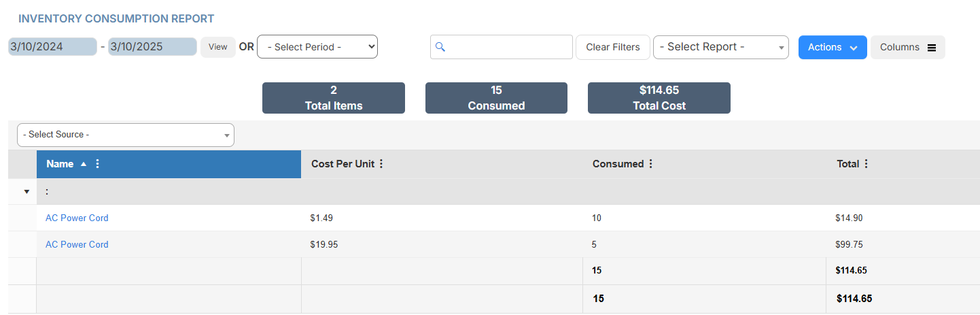
Task: Open the Columns chooser button
Action: [x=907, y=47]
